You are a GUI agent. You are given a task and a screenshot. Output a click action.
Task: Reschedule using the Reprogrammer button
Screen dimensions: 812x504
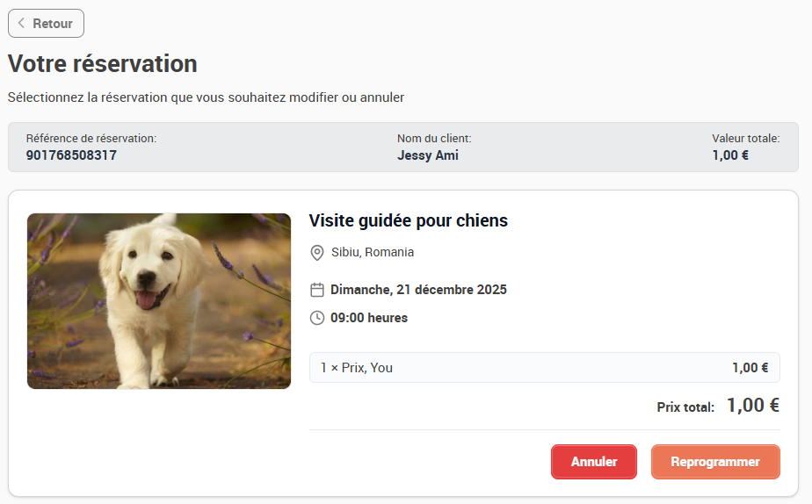point(715,462)
